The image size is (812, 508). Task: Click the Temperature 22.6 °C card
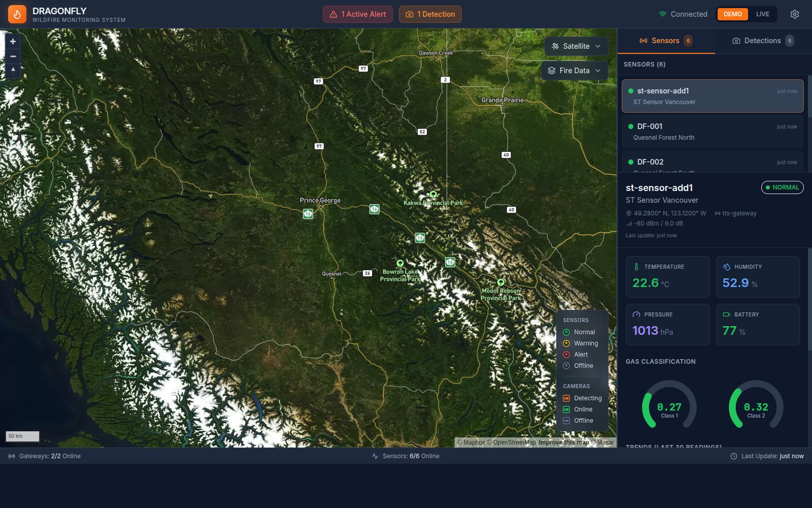(667, 277)
